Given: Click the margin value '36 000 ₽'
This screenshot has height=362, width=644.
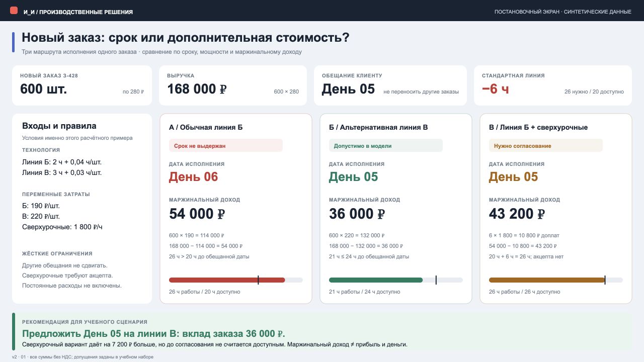Looking at the screenshot, I should 357,214.
